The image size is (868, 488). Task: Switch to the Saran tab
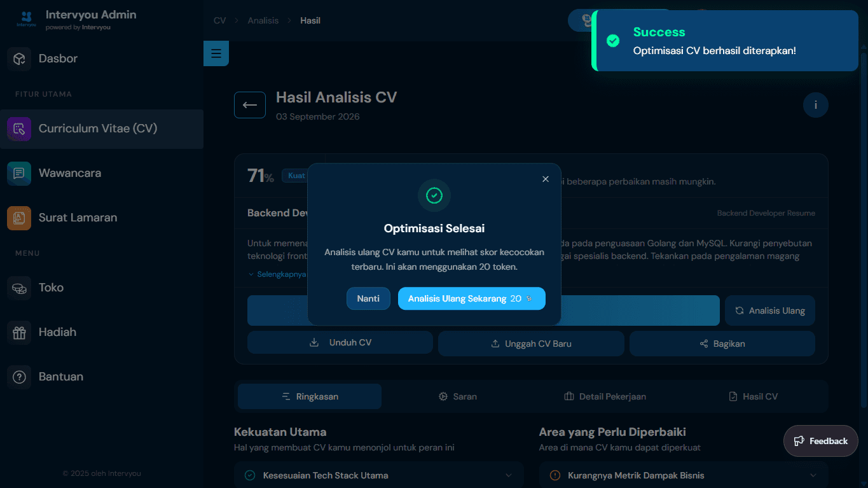click(x=458, y=396)
